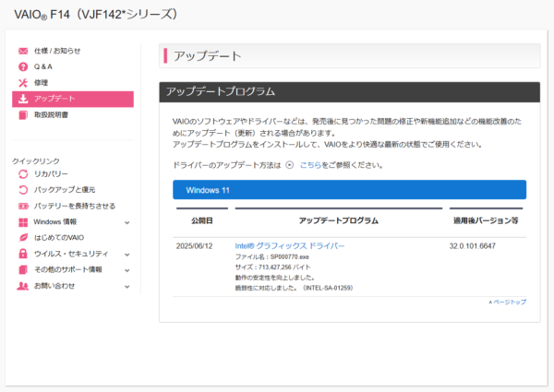Open the Intel グラフィックス ドライバー link
The width and height of the screenshot is (554, 392).
click(x=289, y=246)
